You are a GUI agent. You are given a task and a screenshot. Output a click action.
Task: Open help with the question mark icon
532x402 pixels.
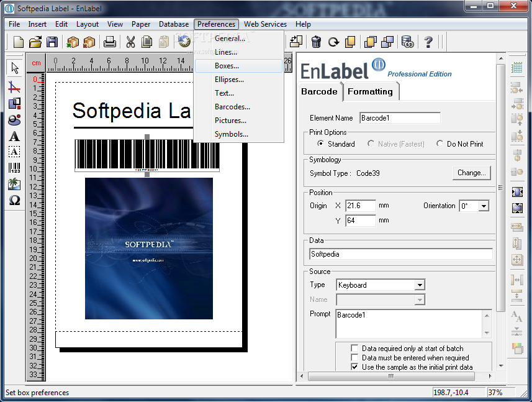(428, 42)
